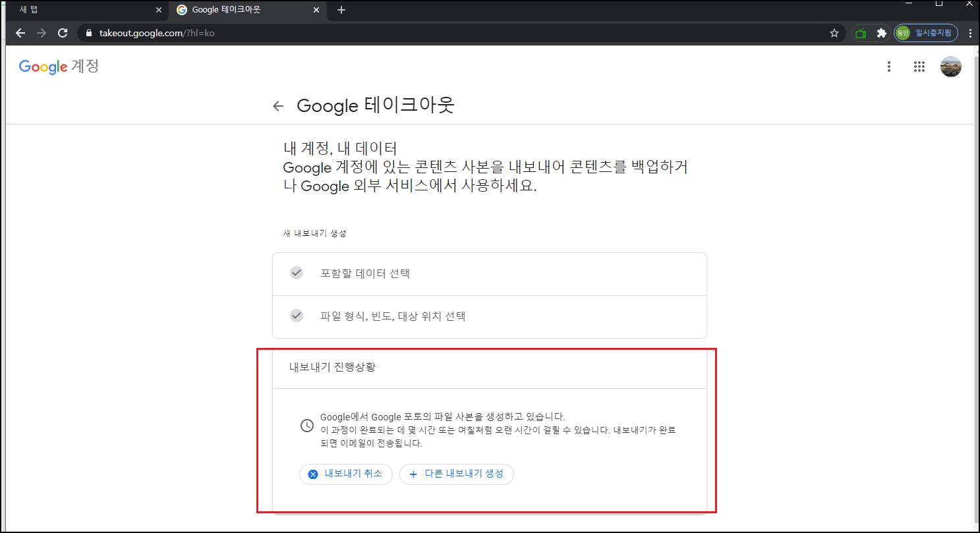This screenshot has height=533, width=980.
Task: Click checkmark icon next to 파일 형식, 빈도
Action: pos(297,316)
